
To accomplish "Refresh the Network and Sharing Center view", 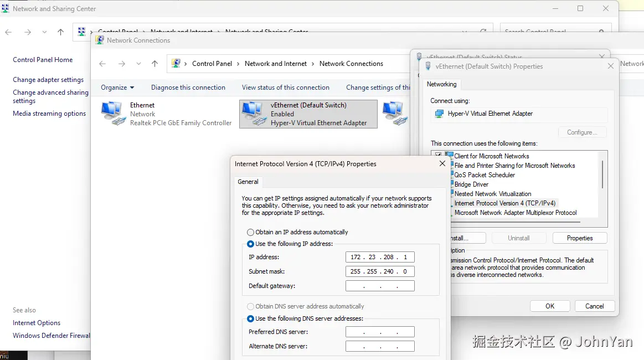I will (x=483, y=31).
